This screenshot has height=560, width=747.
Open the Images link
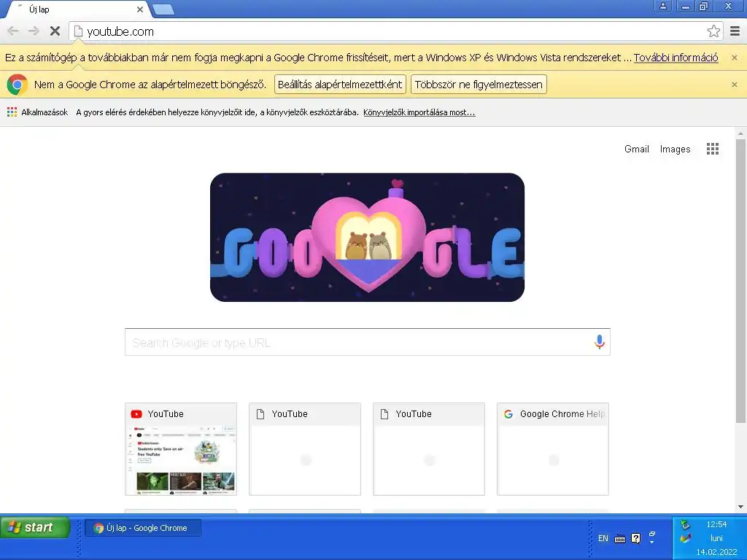[675, 149]
